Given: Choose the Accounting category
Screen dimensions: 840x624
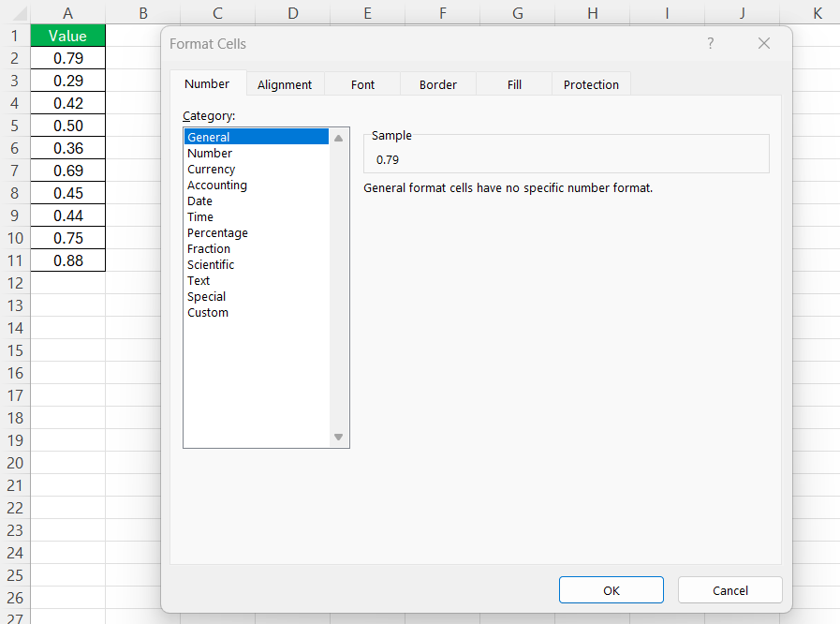Looking at the screenshot, I should pyautogui.click(x=257, y=185).
